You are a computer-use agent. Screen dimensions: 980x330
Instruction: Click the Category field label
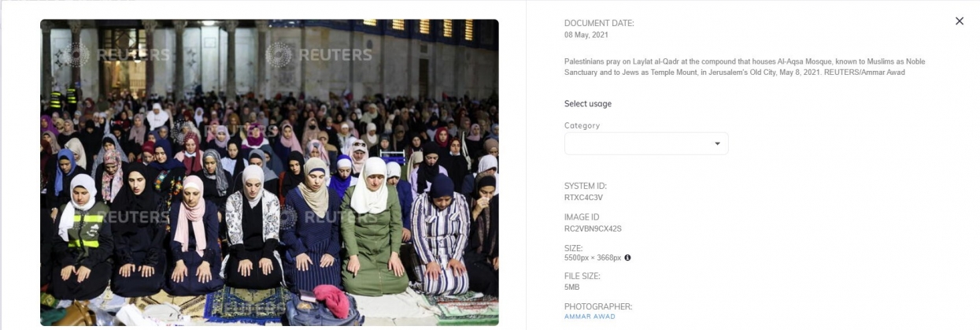coord(582,125)
